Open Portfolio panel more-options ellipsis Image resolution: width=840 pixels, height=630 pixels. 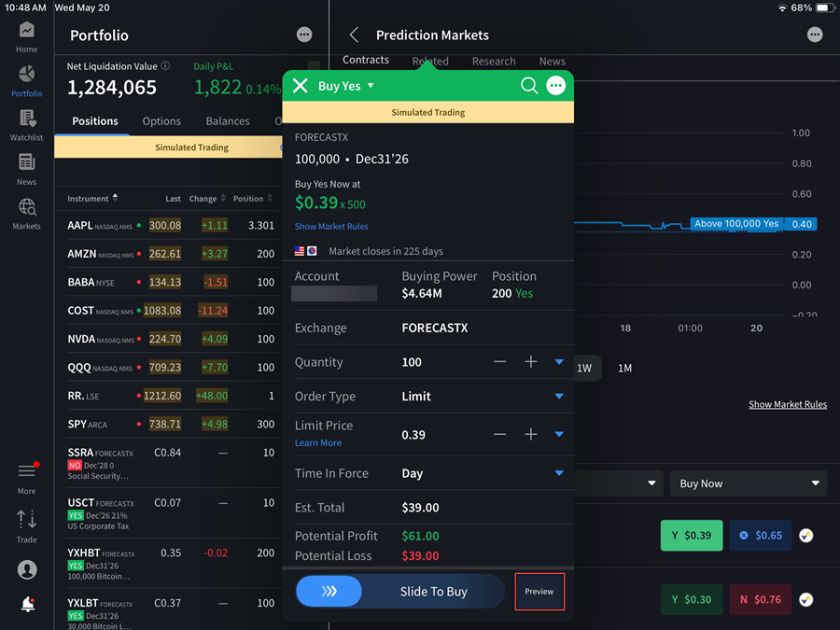pos(304,35)
